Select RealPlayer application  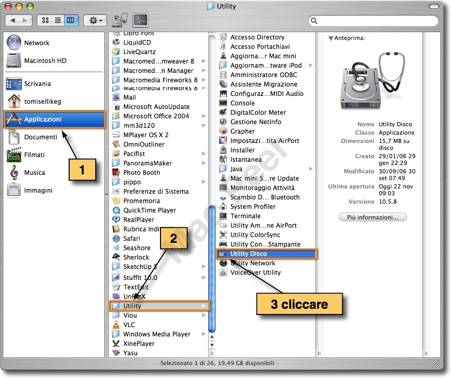[x=138, y=220]
